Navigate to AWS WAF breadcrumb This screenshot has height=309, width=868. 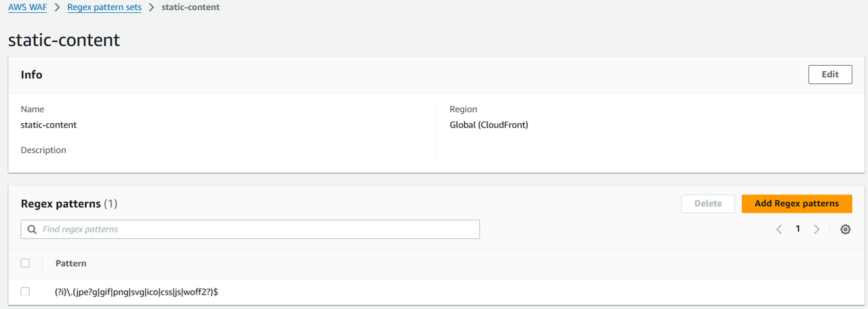[27, 7]
